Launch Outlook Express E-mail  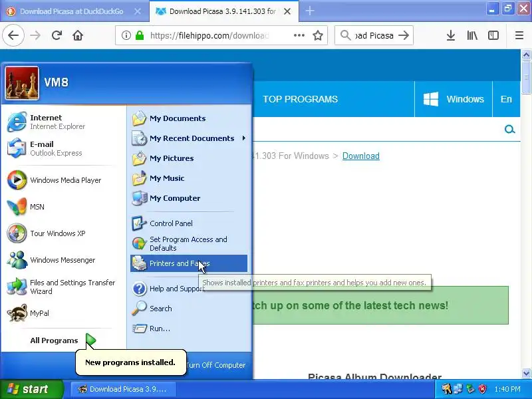click(x=63, y=148)
